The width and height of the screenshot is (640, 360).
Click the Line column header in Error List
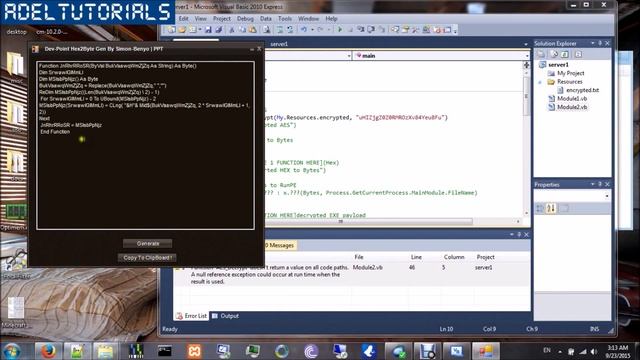(x=416, y=257)
